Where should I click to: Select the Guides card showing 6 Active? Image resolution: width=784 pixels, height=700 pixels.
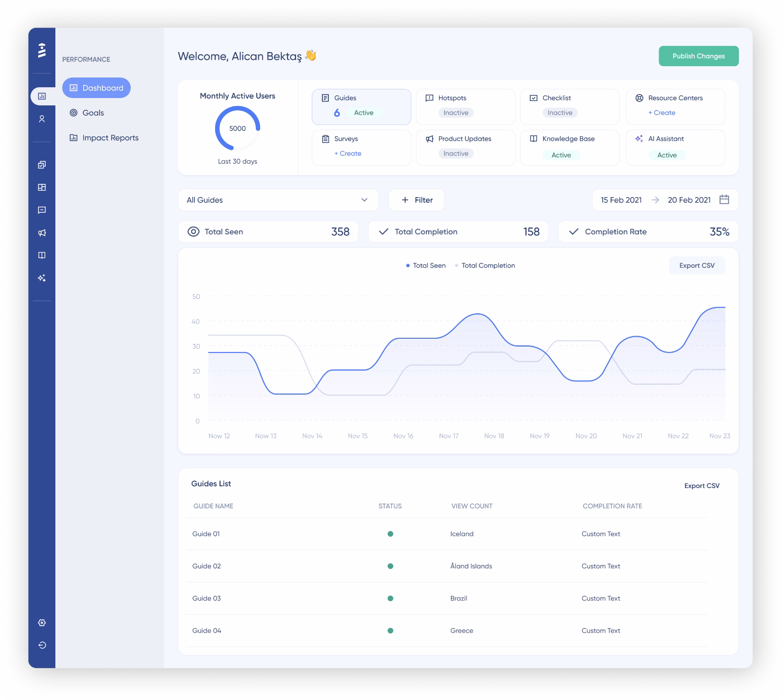coord(361,106)
